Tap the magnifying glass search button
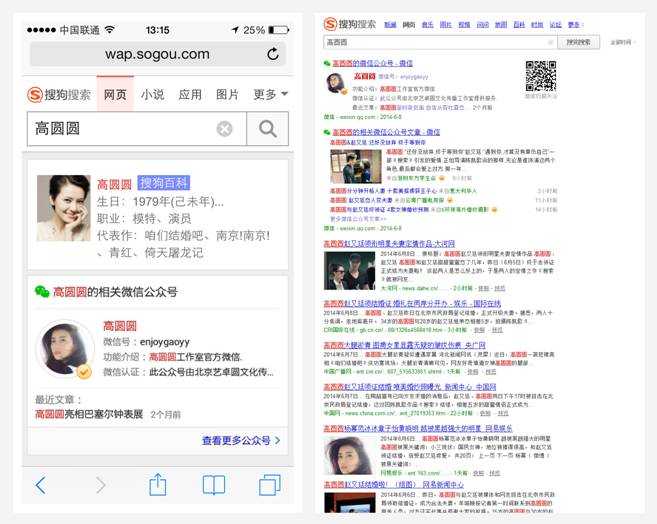 click(267, 129)
